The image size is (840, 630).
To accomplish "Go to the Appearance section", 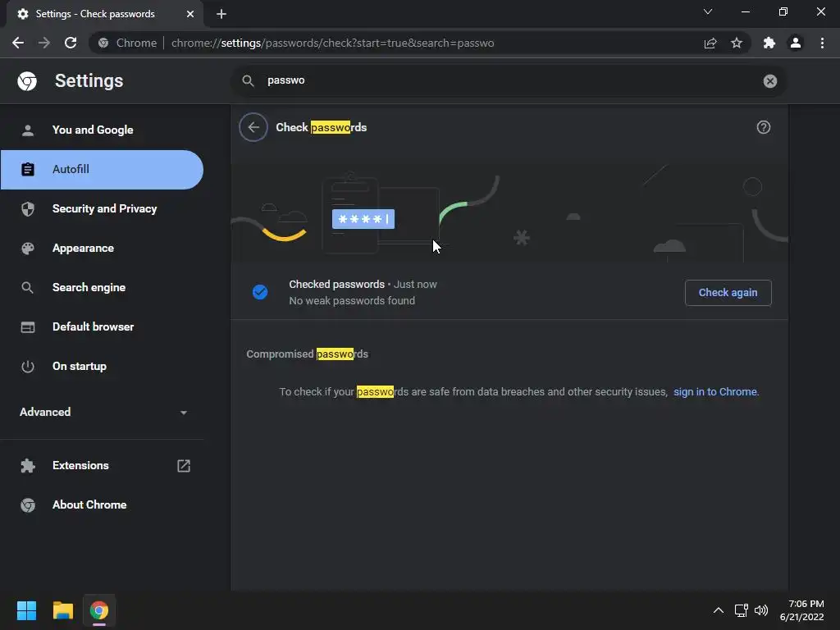I will (102, 248).
